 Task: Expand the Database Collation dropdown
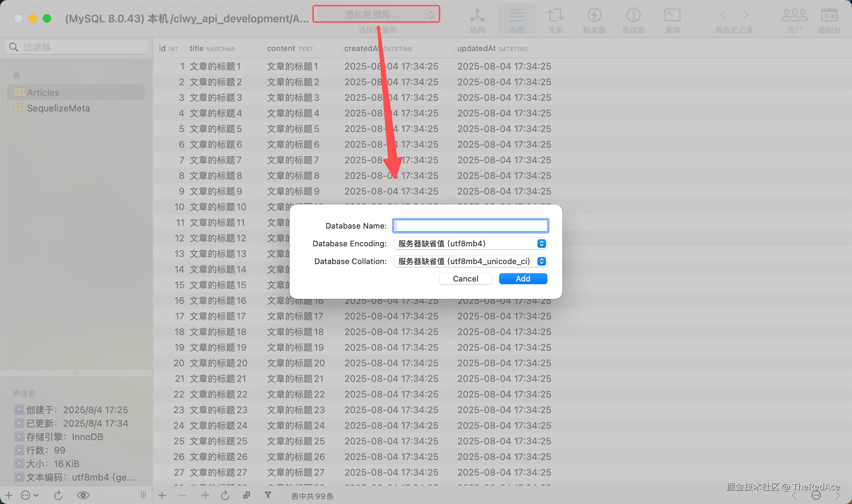(x=470, y=261)
